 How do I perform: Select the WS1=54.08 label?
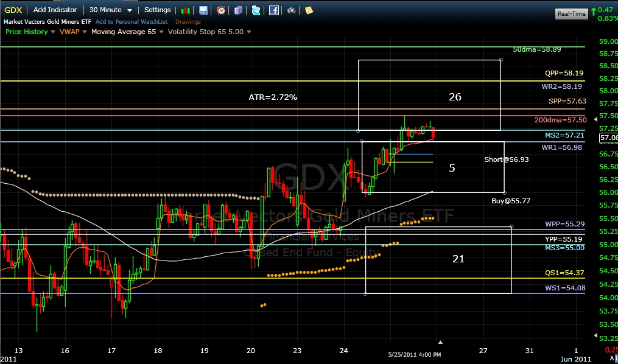(x=565, y=288)
